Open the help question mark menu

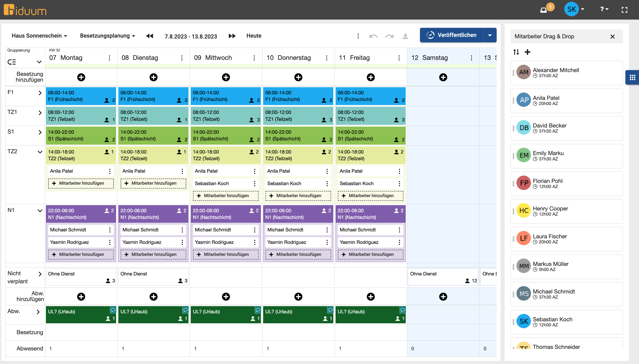pyautogui.click(x=604, y=9)
